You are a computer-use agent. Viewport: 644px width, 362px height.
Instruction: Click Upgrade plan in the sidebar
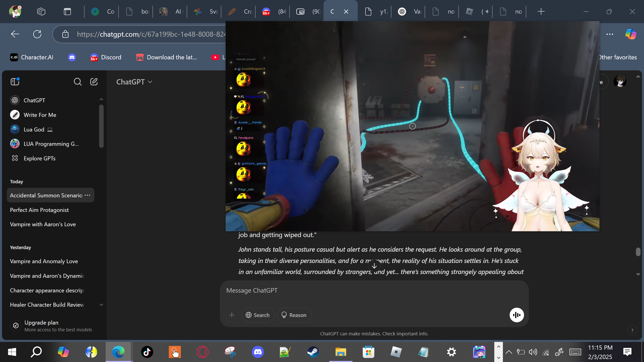[x=52, y=326]
